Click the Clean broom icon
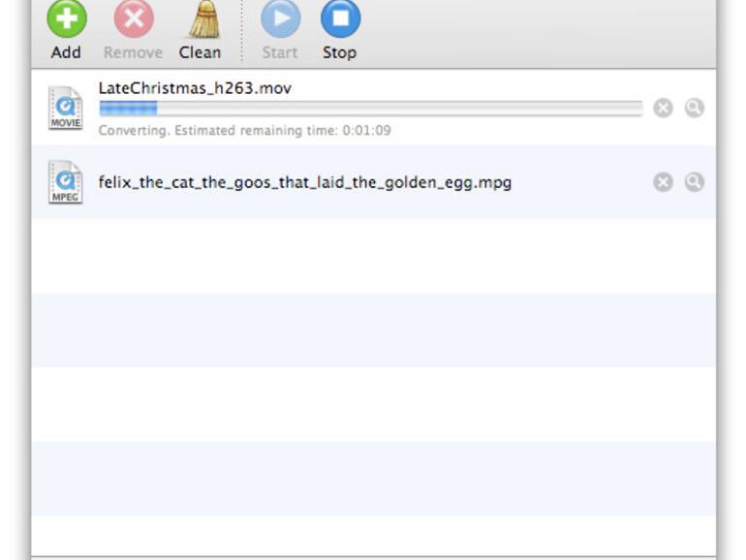The image size is (746, 560). [203, 19]
